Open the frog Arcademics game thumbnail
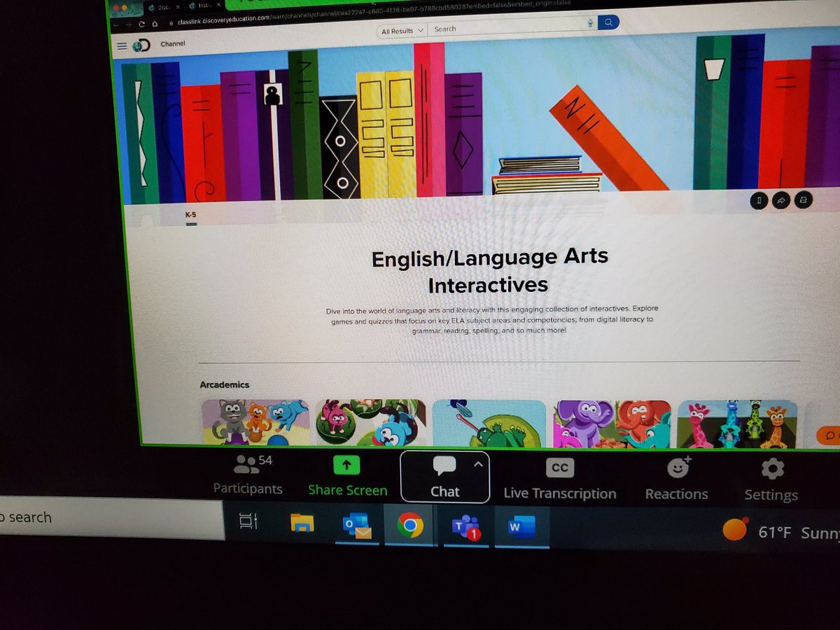The image size is (840, 630). click(x=489, y=423)
